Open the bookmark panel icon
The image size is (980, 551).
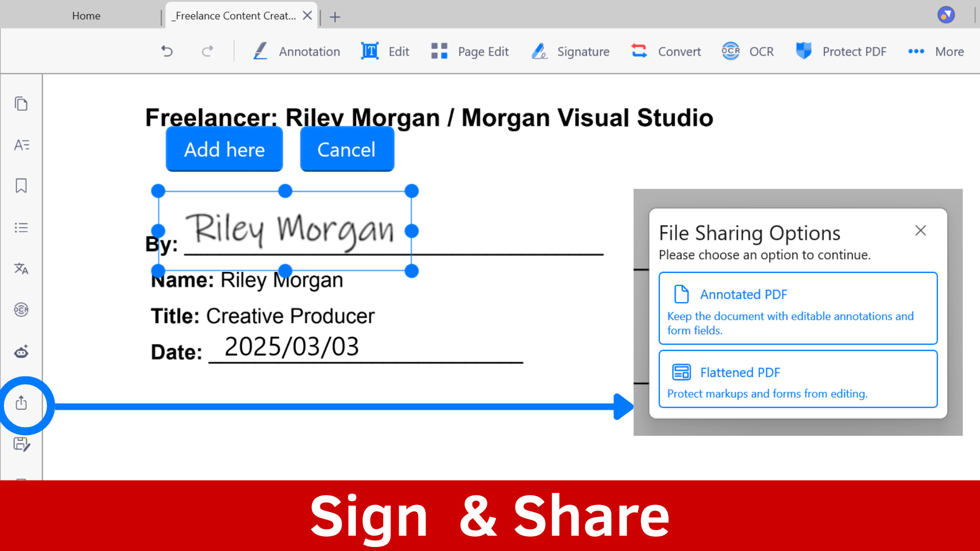click(x=21, y=186)
